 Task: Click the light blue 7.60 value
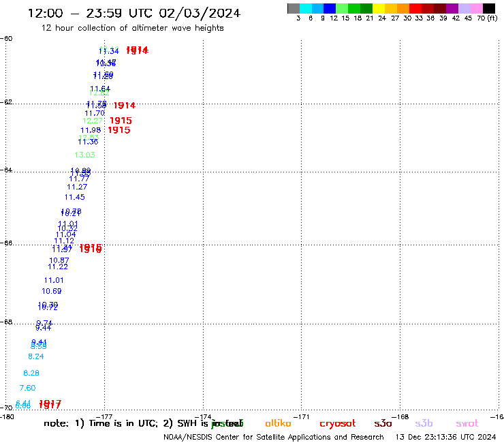click(27, 388)
